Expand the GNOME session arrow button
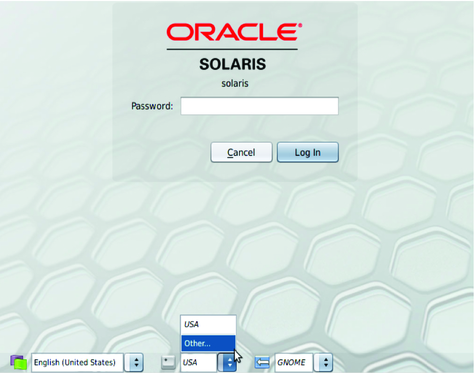 (x=324, y=362)
